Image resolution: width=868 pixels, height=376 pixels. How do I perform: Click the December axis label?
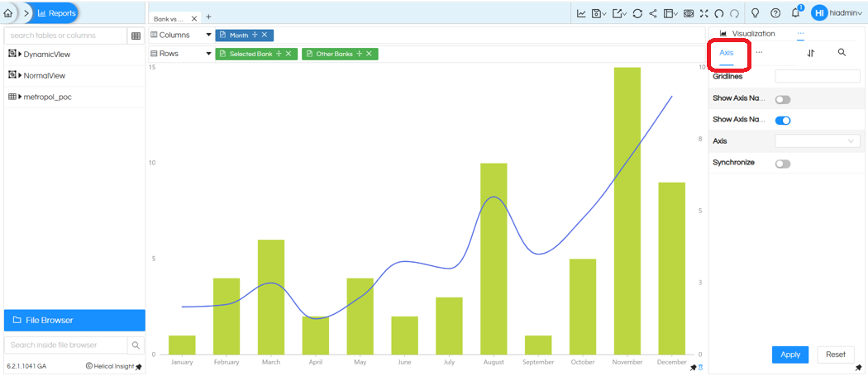coord(671,362)
